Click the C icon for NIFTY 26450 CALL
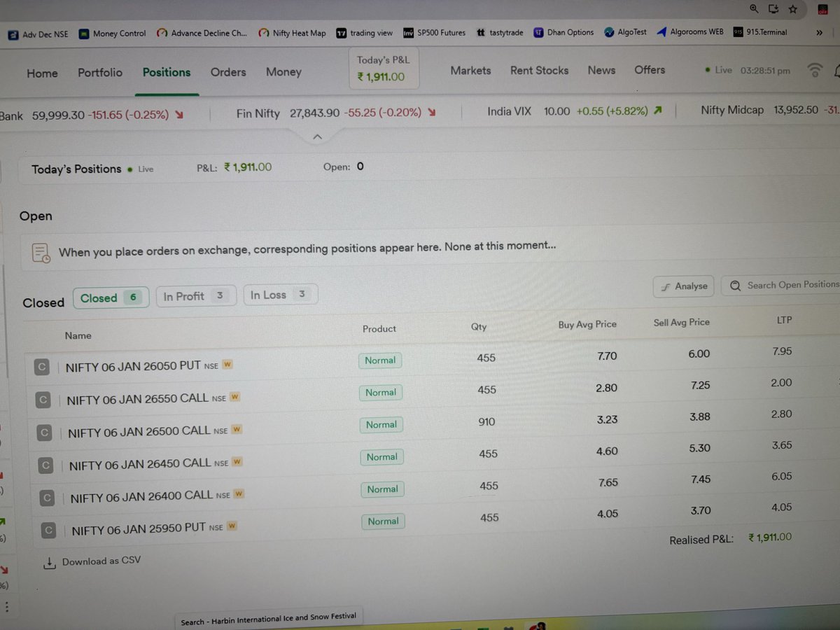This screenshot has width=840, height=630. pos(45,465)
